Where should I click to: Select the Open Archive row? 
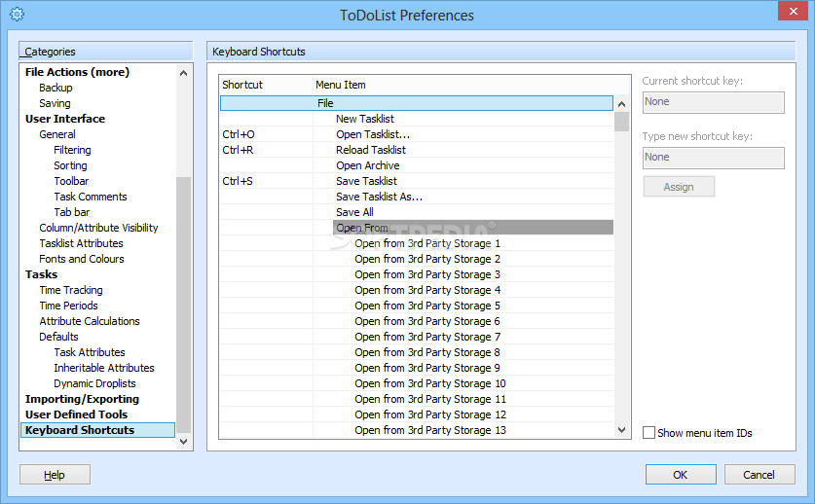coord(417,165)
